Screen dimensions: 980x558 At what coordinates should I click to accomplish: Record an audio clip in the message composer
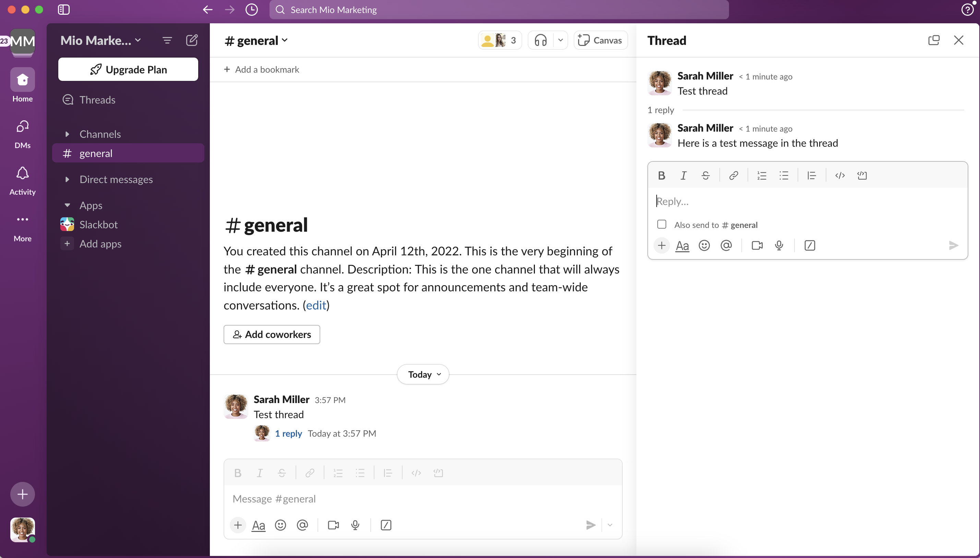[355, 525]
